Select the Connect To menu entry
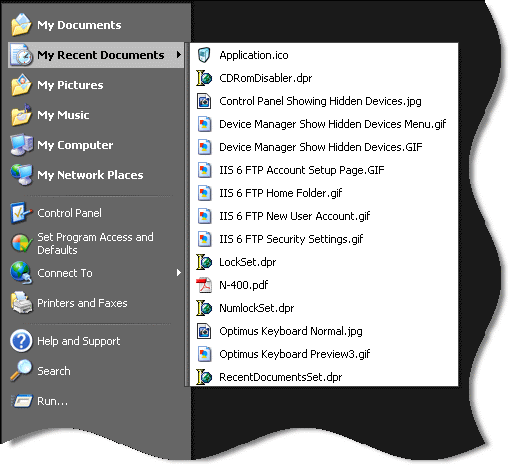509x465 pixels. point(96,273)
